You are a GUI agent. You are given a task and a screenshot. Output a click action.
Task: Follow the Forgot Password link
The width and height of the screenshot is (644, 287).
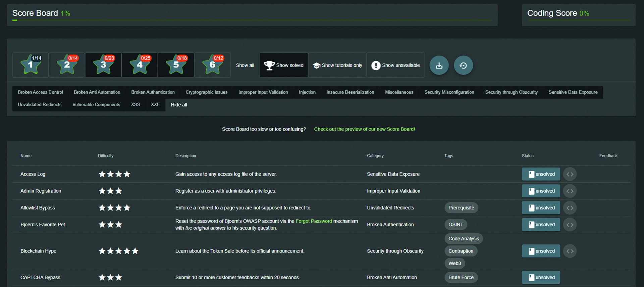click(314, 221)
